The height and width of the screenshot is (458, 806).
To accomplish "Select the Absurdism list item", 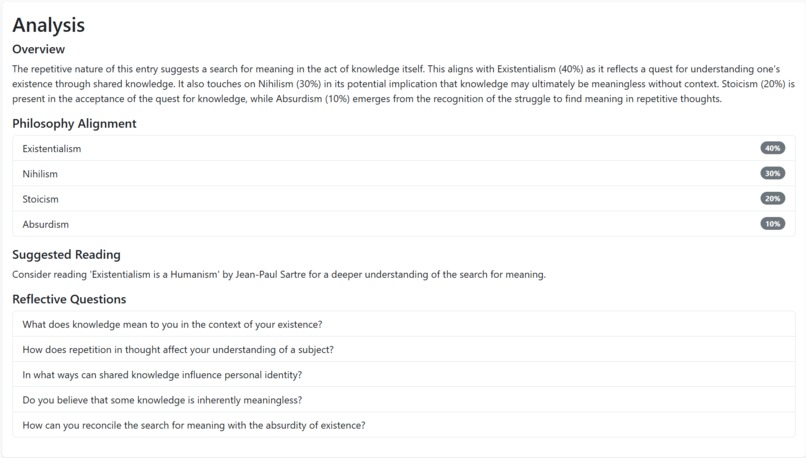I will pos(404,224).
